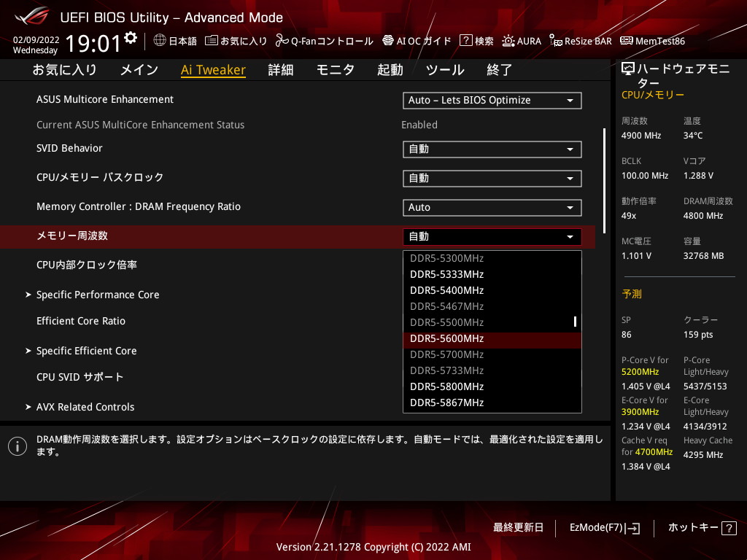Pick DDR5-5500MHz in the list
Image resolution: width=747 pixels, height=560 pixels.
pos(492,322)
